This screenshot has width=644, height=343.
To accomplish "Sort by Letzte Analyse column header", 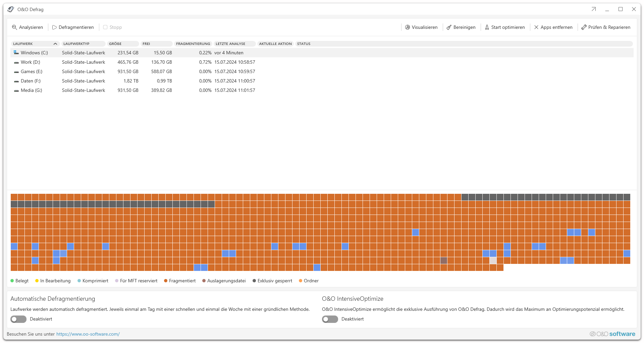I will coord(235,44).
